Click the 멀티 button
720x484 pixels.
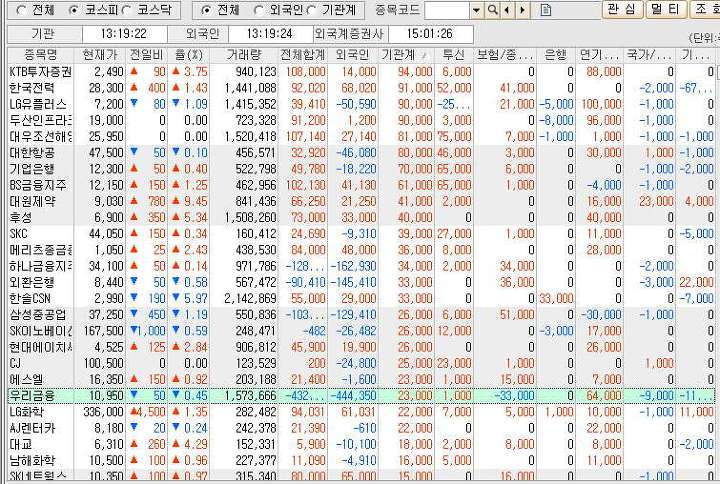click(665, 9)
